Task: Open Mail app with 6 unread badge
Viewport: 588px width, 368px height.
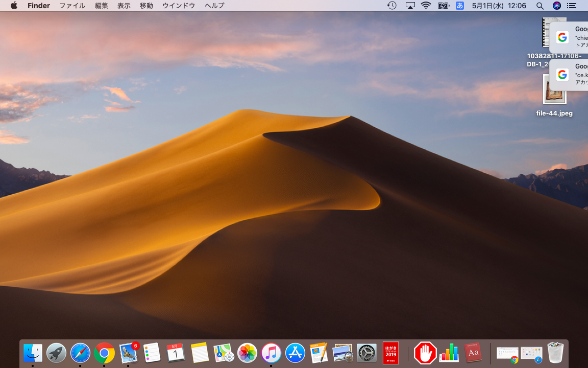Action: coord(128,353)
